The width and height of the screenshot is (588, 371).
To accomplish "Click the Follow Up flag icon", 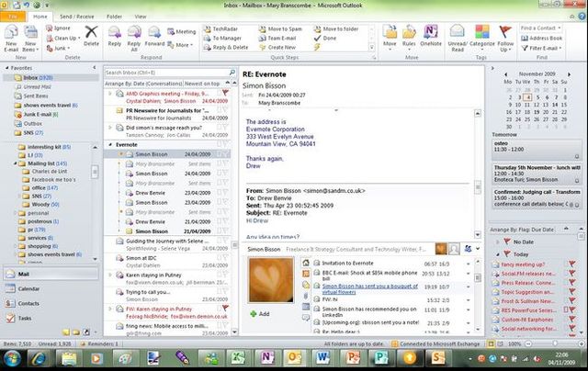I will point(505,31).
